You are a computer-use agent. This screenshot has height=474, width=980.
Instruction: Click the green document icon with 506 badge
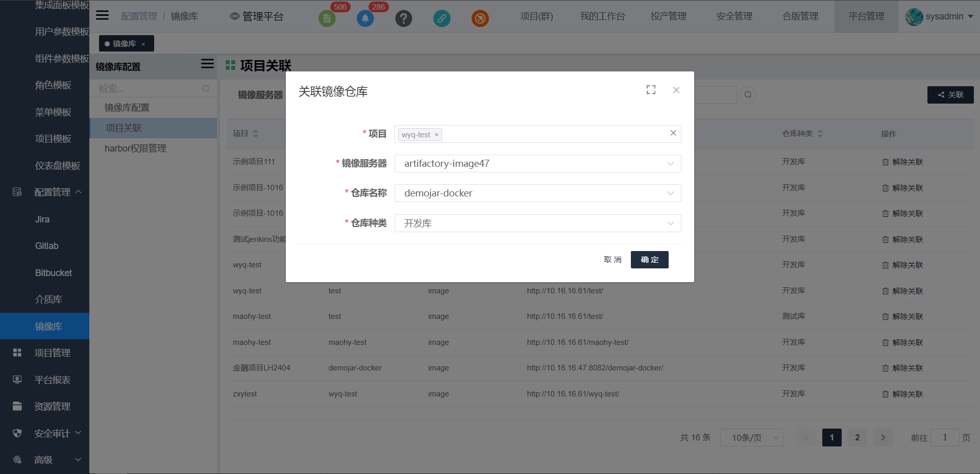tap(327, 19)
